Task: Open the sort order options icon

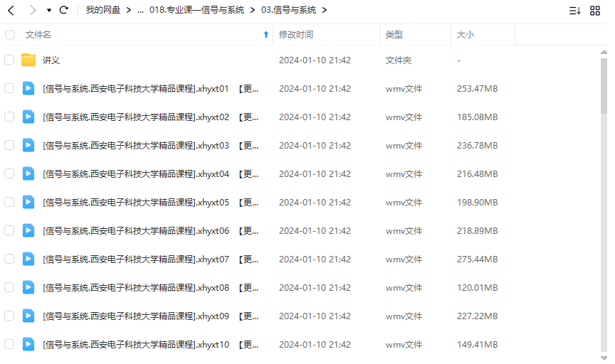Action: coord(574,11)
